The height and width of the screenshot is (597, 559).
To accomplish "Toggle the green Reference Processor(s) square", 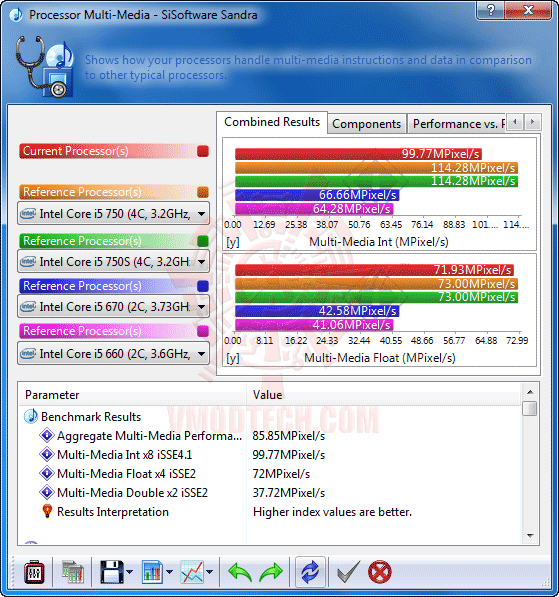I will point(203,241).
